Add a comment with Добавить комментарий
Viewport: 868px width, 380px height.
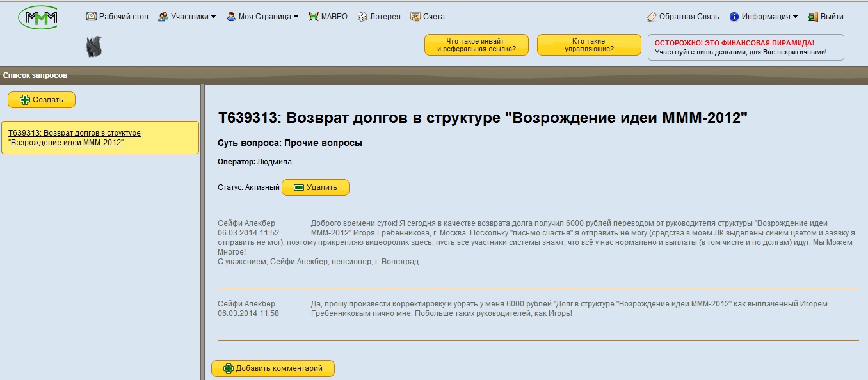(x=273, y=368)
